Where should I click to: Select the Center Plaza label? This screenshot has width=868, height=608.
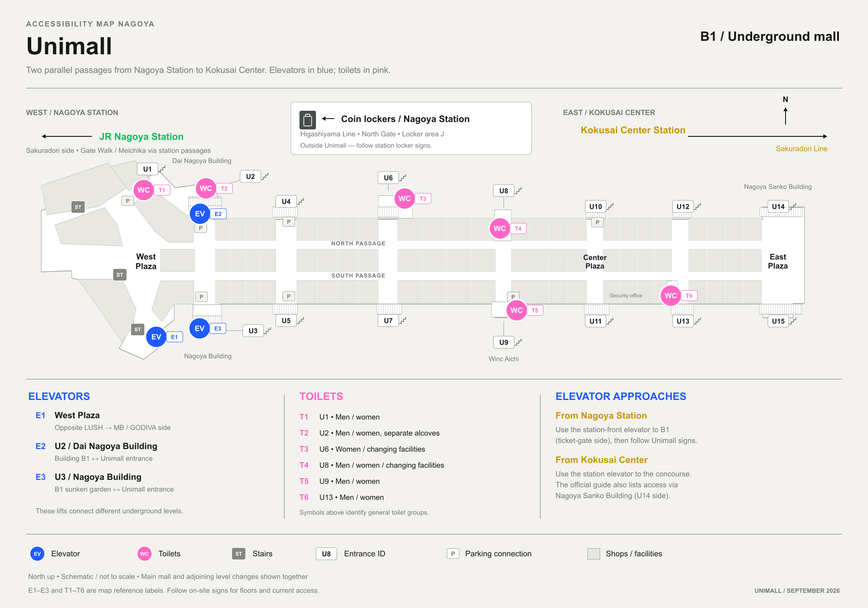595,262
